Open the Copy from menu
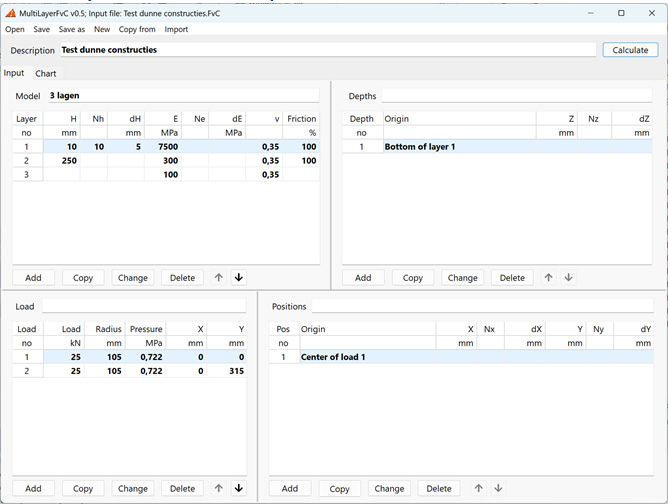This screenshot has height=504, width=668. click(137, 30)
